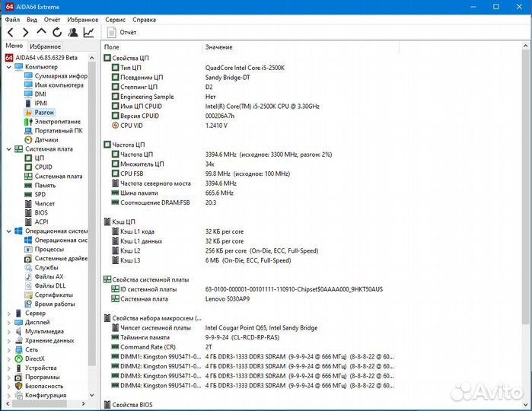This screenshot has height=411, width=532.
Task: Expand the Дисплей tree node
Action: point(9,323)
